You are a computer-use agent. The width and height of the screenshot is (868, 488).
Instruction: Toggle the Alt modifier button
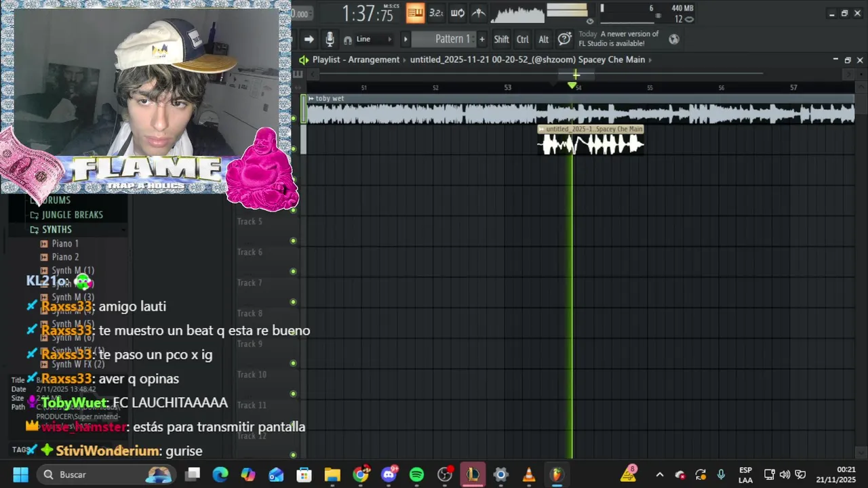click(x=544, y=39)
